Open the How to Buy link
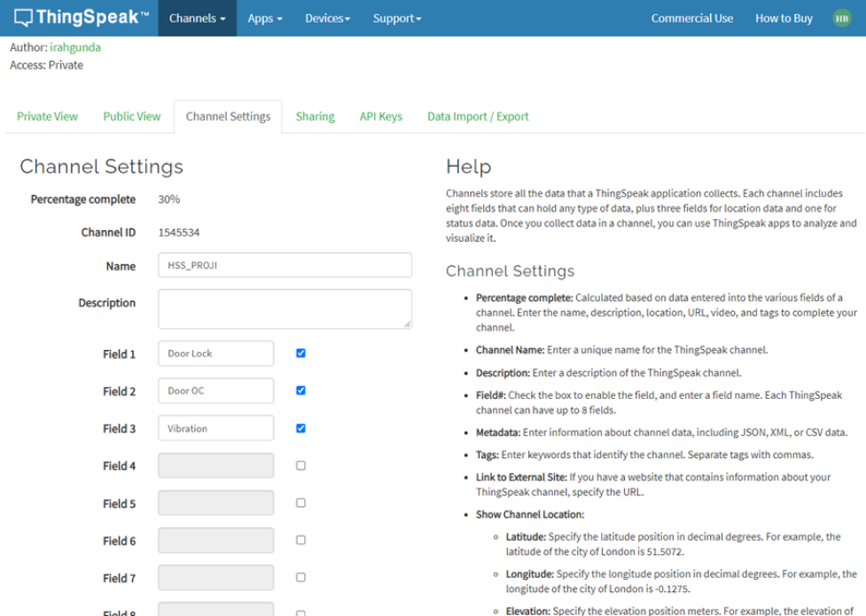The height and width of the screenshot is (616, 866). (x=784, y=19)
